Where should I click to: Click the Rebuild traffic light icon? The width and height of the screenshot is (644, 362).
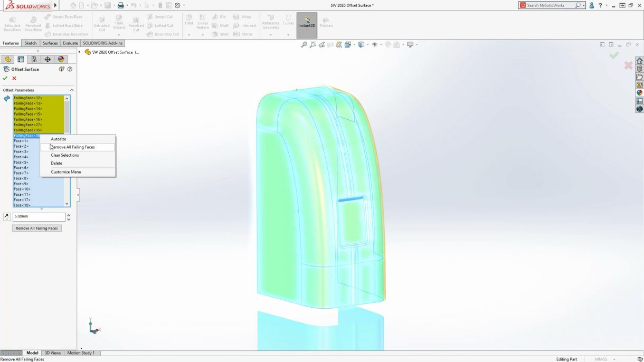point(160,5)
